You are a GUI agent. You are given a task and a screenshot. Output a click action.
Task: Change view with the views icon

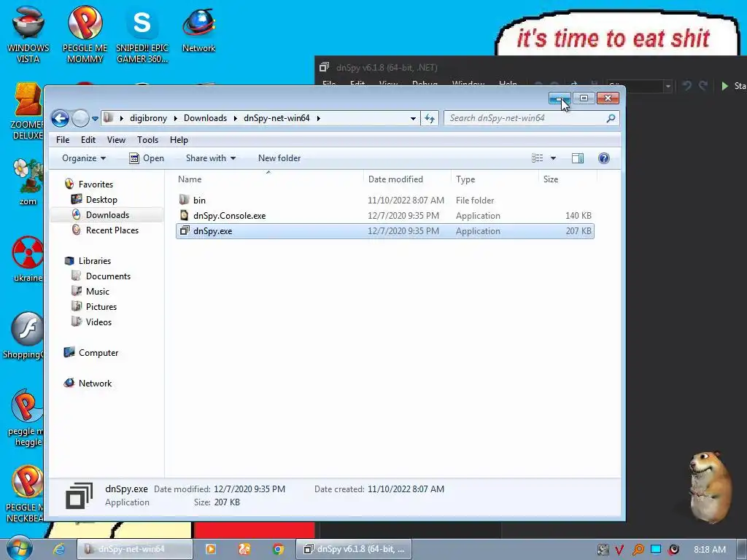coord(538,158)
